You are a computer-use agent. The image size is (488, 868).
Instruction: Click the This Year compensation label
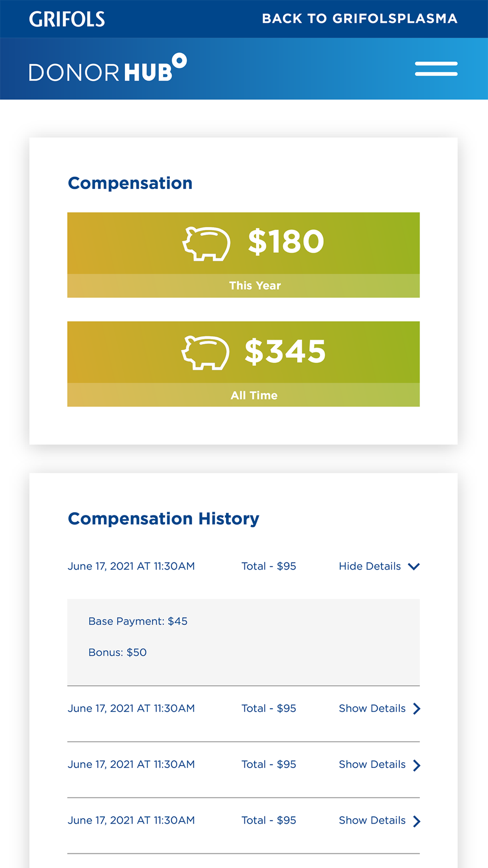pos(255,286)
